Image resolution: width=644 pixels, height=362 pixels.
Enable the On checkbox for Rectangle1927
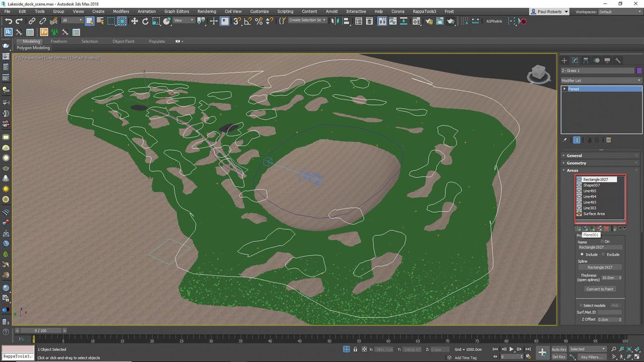pos(602,241)
